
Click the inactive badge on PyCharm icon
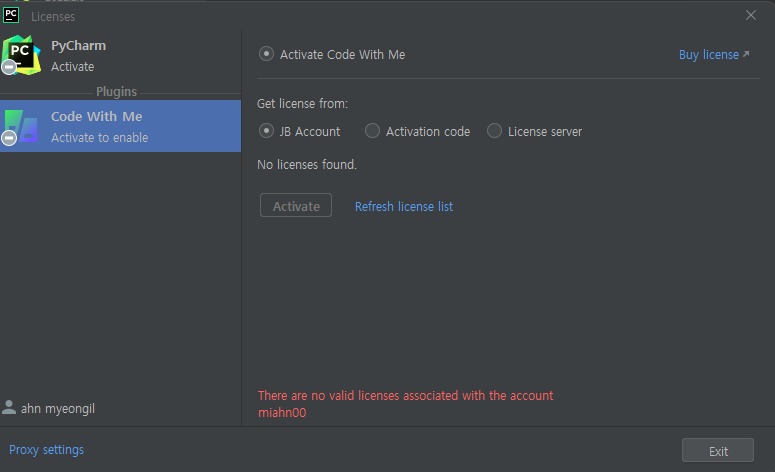(9, 67)
